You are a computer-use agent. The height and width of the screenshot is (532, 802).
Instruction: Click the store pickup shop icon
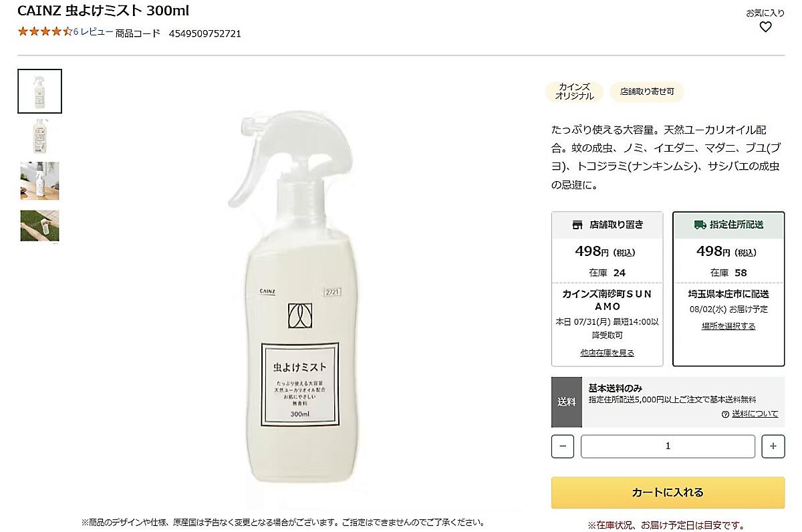click(x=577, y=225)
